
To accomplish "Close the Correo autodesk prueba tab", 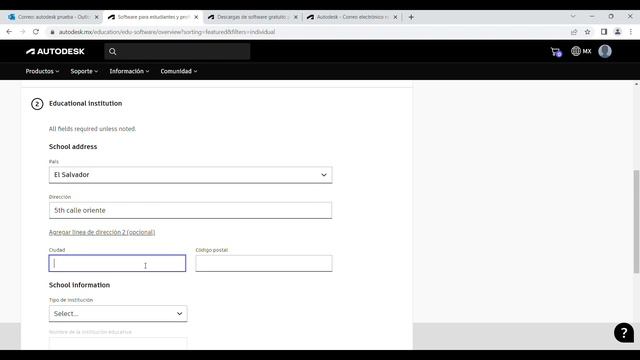I will click(x=97, y=17).
